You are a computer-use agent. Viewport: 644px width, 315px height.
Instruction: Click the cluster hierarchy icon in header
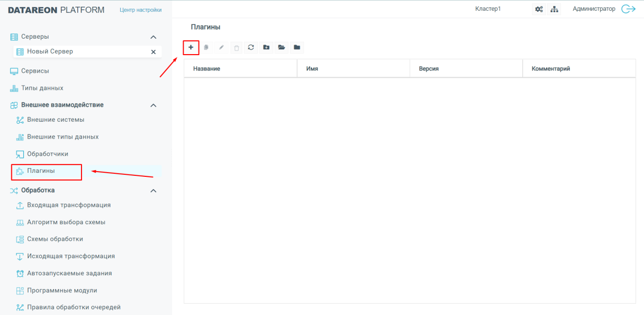(555, 9)
